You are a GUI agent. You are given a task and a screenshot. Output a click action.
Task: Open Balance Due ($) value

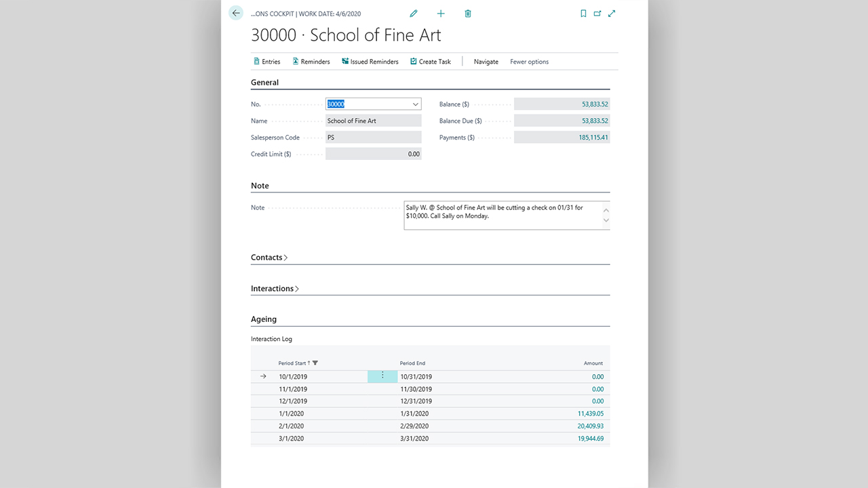[x=595, y=121]
